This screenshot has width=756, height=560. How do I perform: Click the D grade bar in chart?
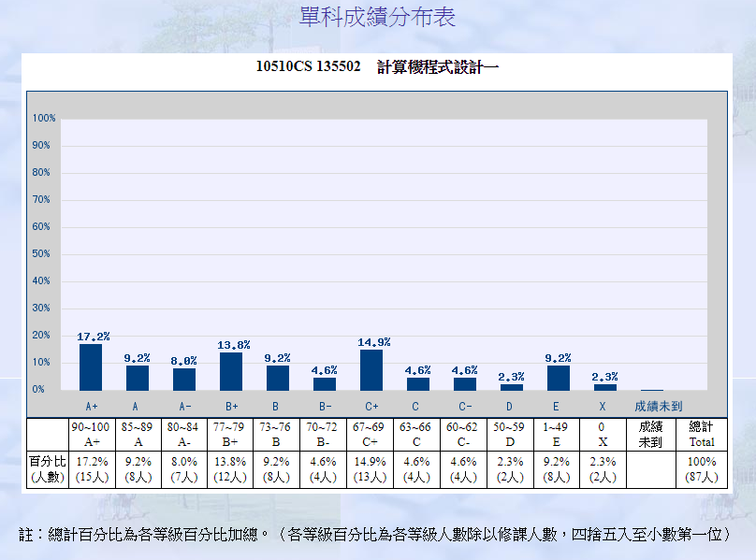[x=512, y=386]
